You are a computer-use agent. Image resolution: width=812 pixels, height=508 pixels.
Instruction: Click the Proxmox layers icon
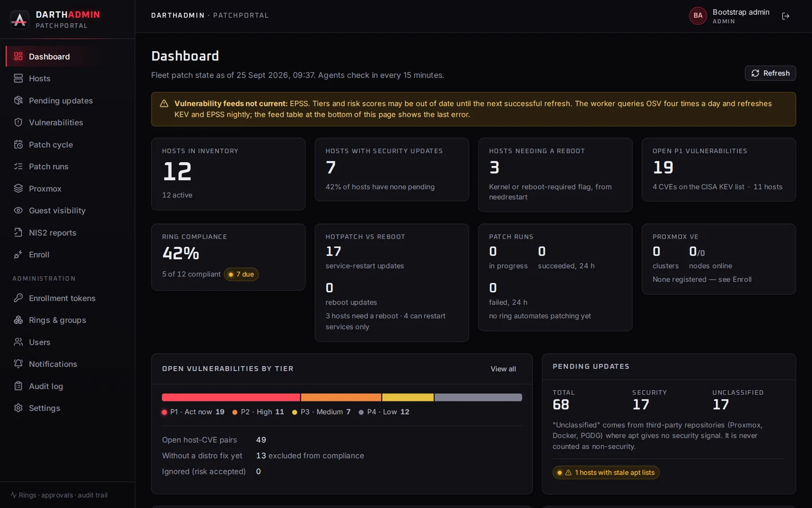click(18, 188)
